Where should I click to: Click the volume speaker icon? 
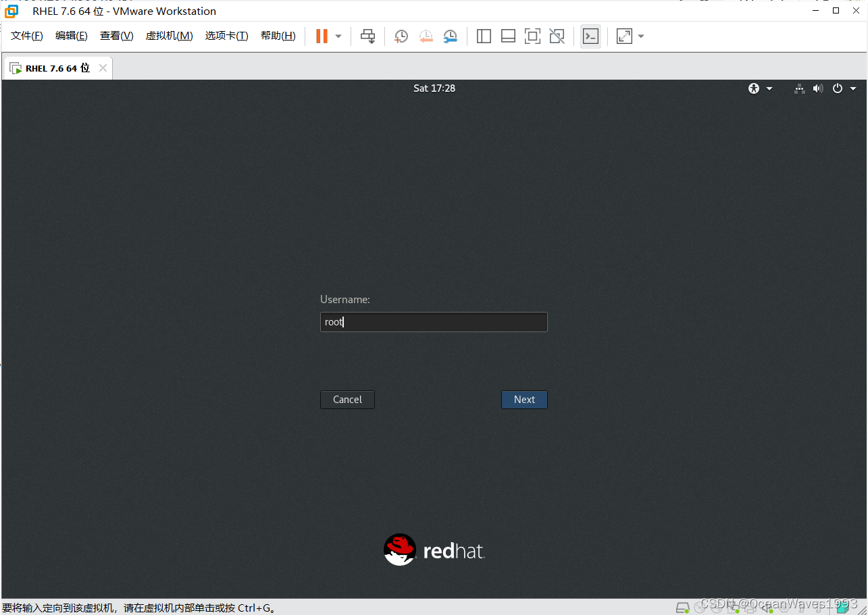click(818, 88)
